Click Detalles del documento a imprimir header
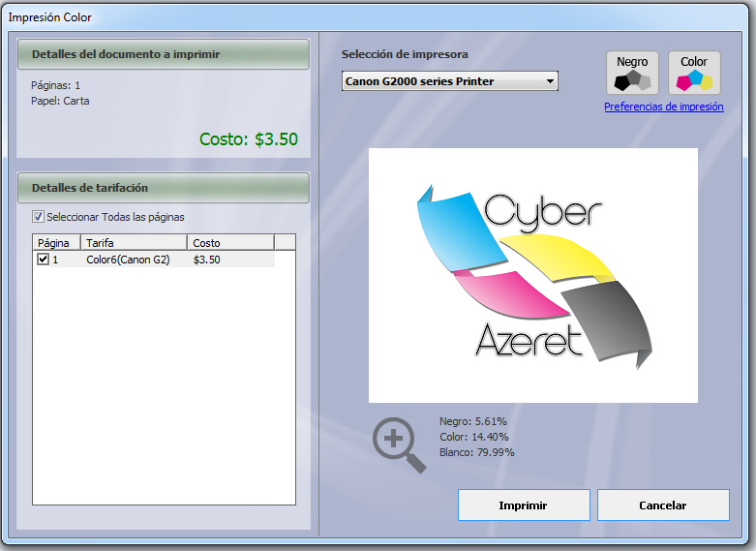The image size is (756, 551). pos(163,54)
